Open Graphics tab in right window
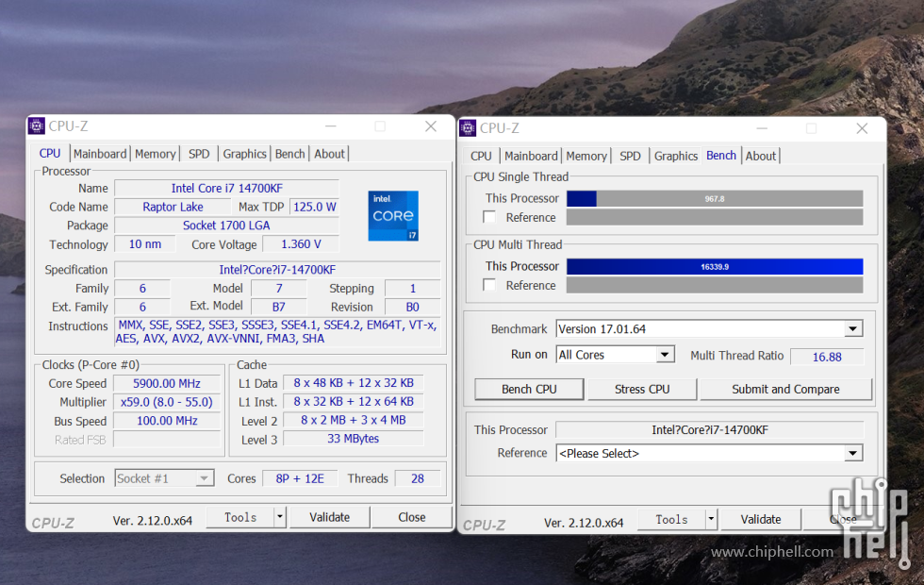The height and width of the screenshot is (585, 924). 676,157
